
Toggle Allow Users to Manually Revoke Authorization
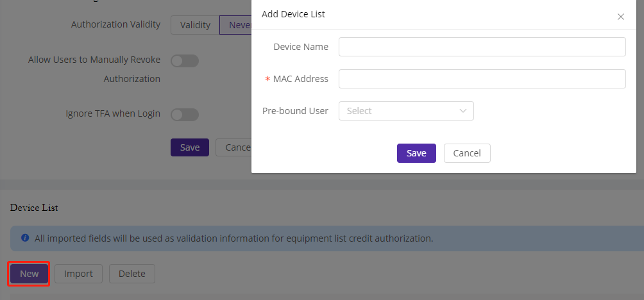[x=185, y=61]
